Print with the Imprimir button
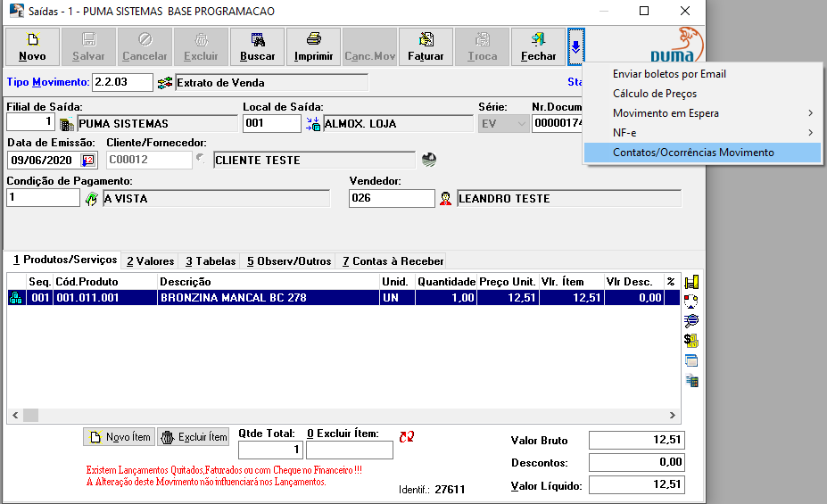Image resolution: width=827 pixels, height=504 pixels. point(313,47)
